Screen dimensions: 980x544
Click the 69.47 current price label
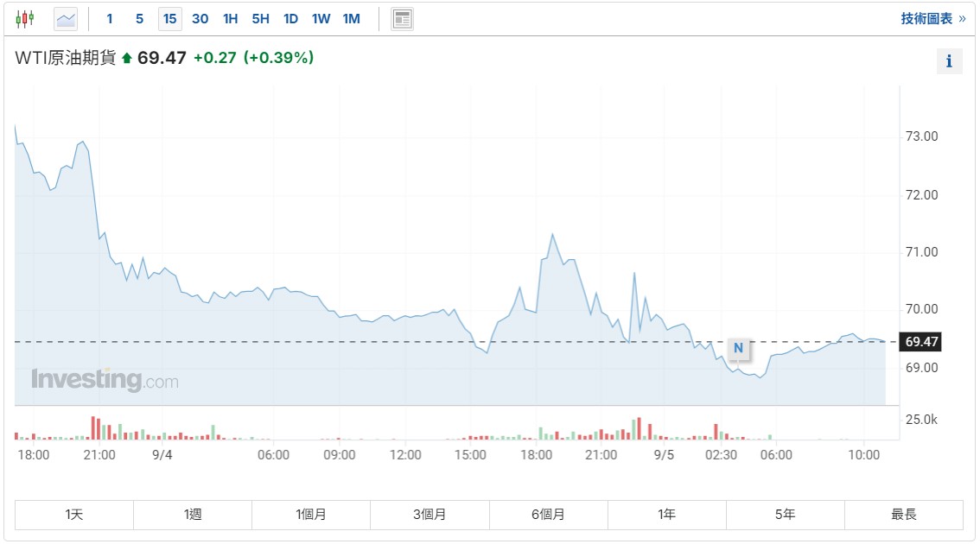tap(921, 342)
